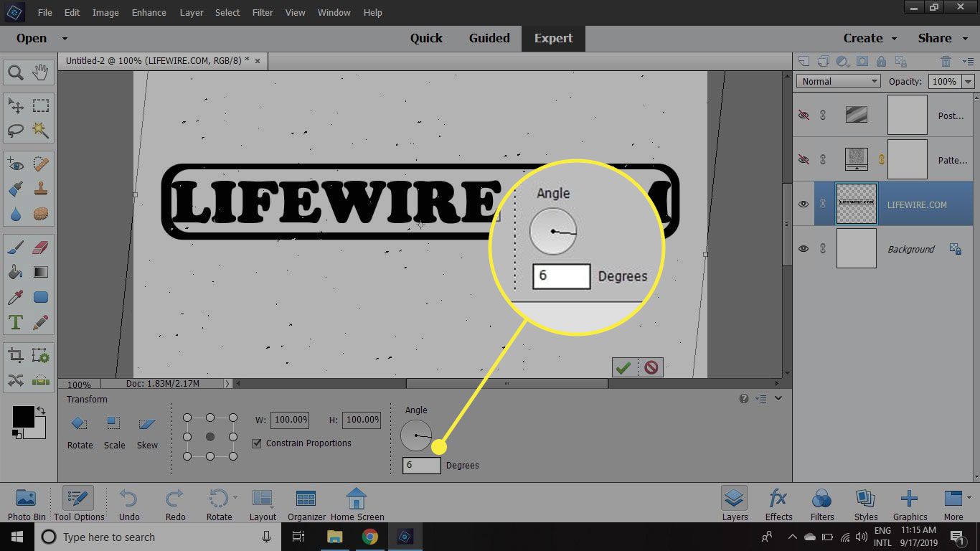Commit the transform with green checkmark
980x551 pixels.
[623, 367]
